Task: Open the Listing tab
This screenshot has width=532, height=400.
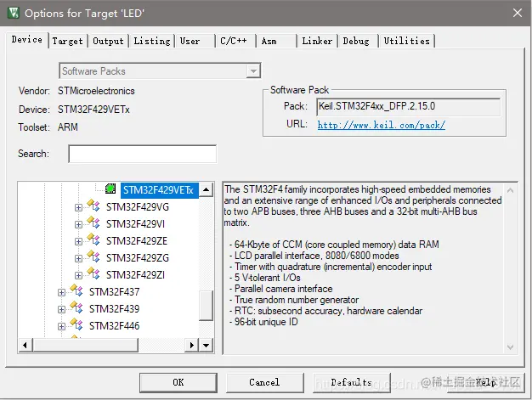Action: 151,41
